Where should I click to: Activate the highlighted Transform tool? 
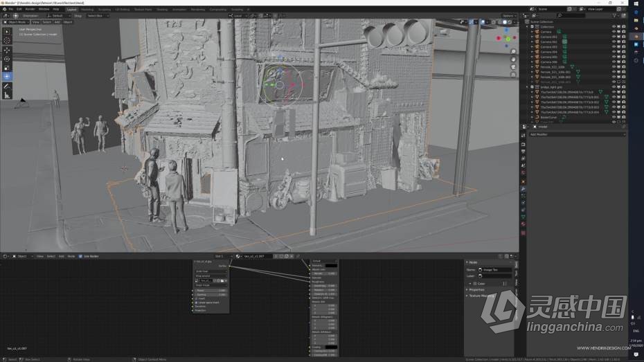(x=7, y=76)
